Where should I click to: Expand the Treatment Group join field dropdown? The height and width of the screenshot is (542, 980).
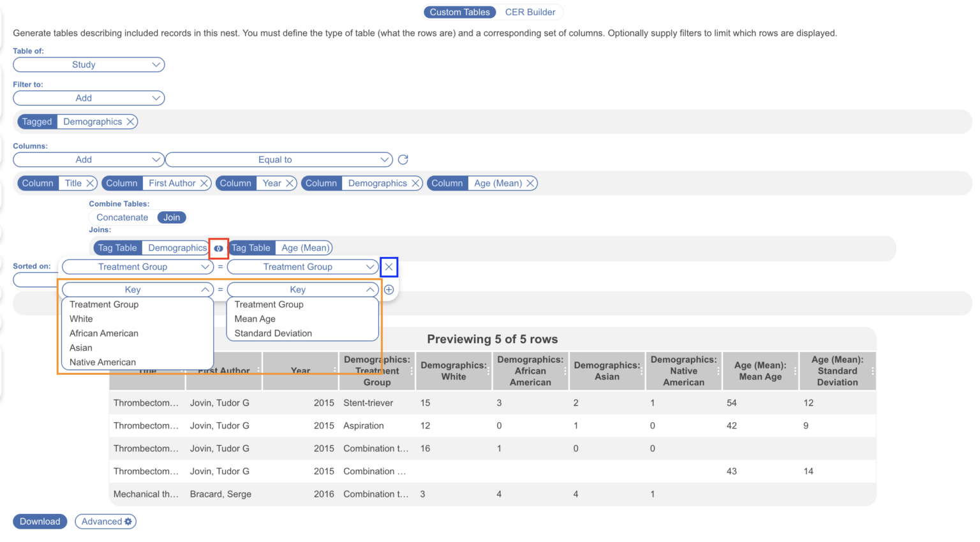pyautogui.click(x=137, y=267)
